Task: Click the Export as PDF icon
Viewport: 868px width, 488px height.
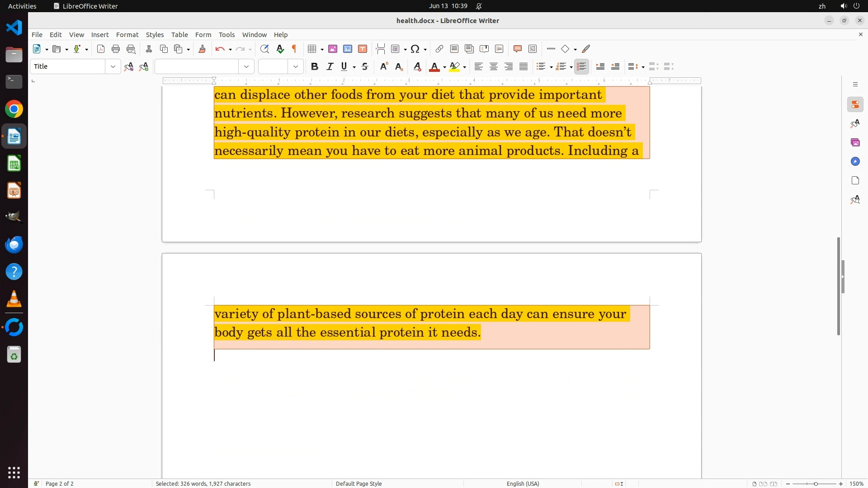Action: (x=101, y=49)
